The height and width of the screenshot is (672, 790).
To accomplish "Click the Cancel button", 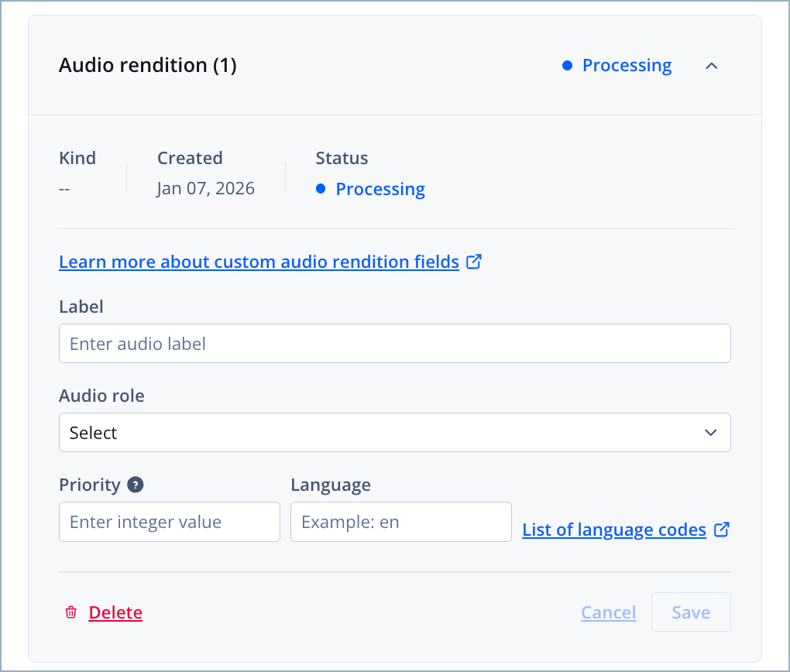I will click(608, 612).
